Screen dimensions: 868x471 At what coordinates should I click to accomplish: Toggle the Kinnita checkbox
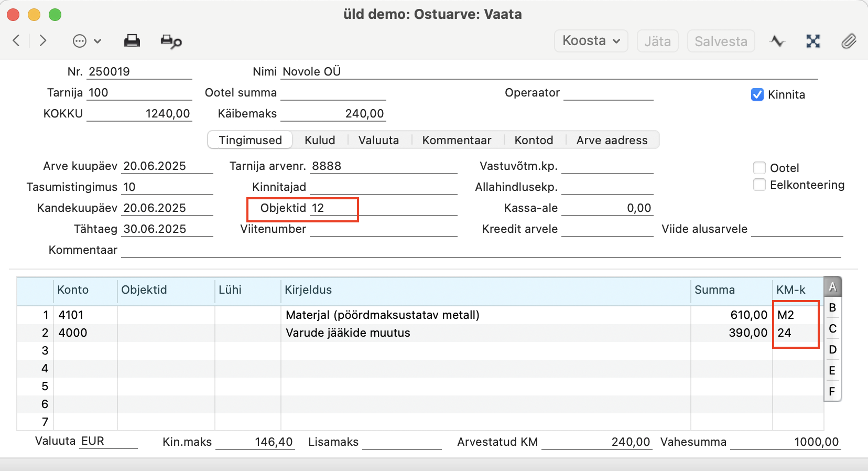click(x=757, y=94)
